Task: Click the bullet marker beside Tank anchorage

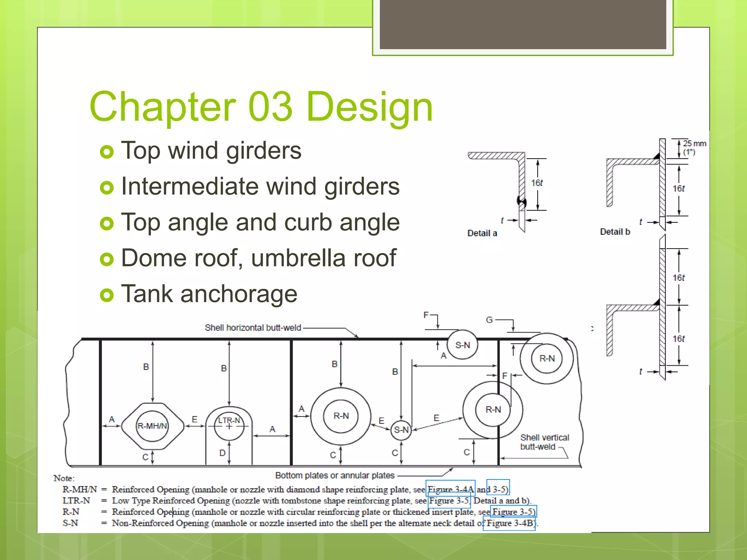Action: click(x=107, y=295)
